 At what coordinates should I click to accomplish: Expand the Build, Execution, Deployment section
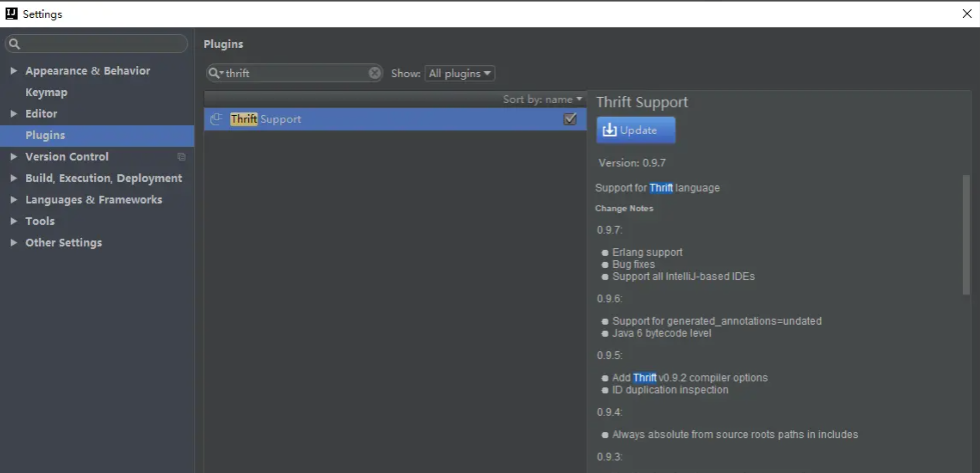pos(14,178)
